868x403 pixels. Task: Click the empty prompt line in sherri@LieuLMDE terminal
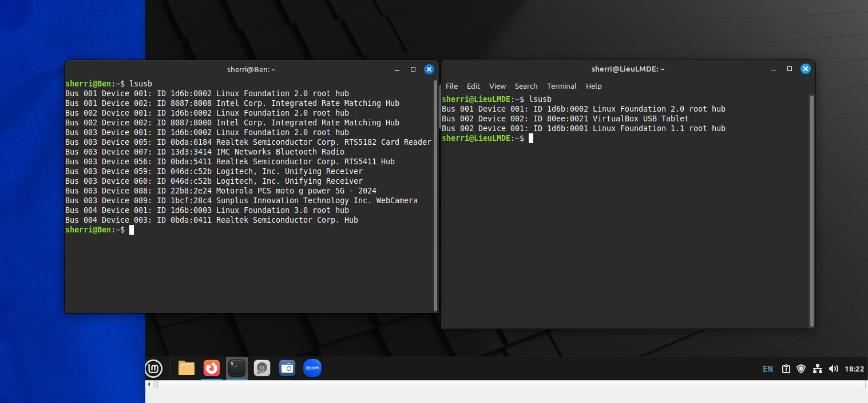pyautogui.click(x=487, y=138)
